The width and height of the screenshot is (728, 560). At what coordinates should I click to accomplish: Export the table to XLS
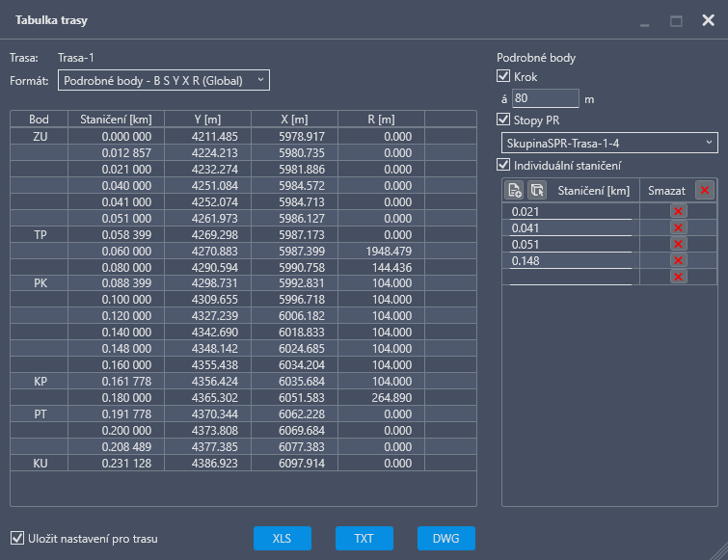[x=283, y=539]
